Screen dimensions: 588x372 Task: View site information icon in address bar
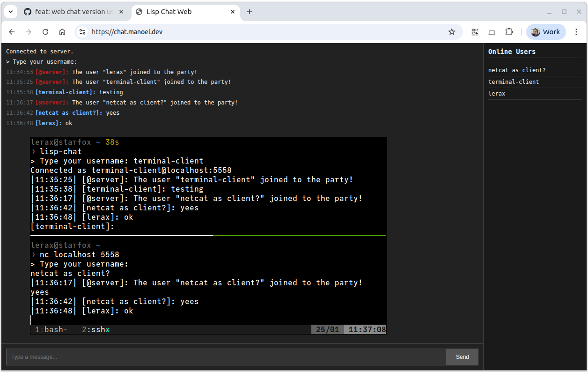pyautogui.click(x=82, y=32)
